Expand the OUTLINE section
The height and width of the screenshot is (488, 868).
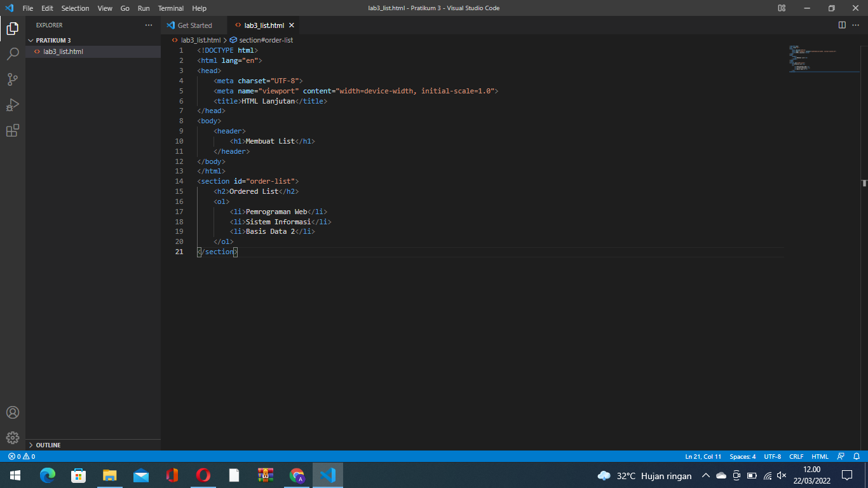point(93,445)
